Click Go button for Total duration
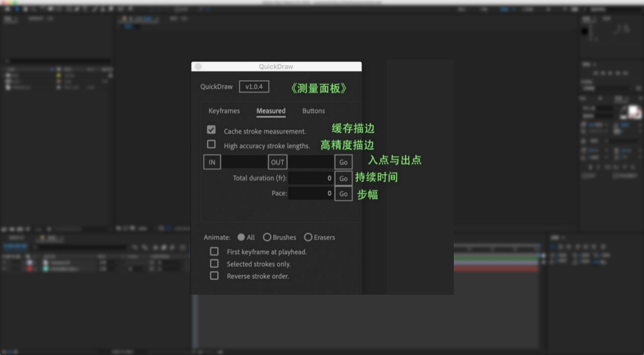This screenshot has height=355, width=644. [x=344, y=178]
